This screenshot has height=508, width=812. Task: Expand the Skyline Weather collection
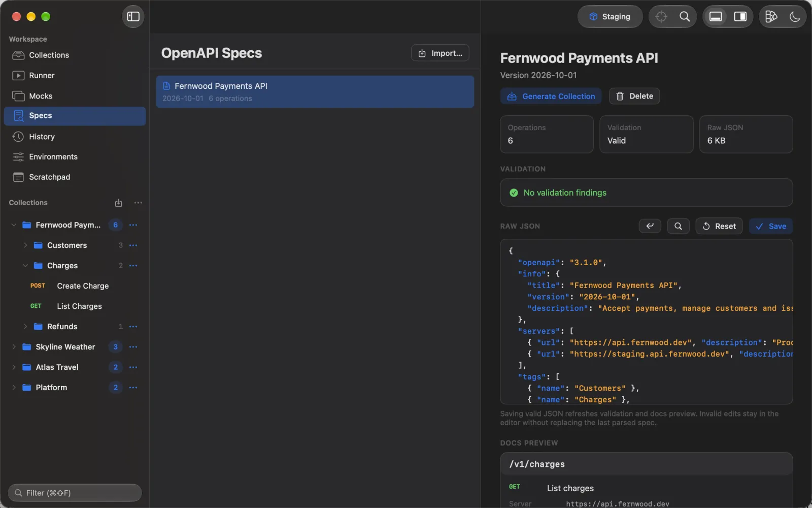[x=14, y=347]
